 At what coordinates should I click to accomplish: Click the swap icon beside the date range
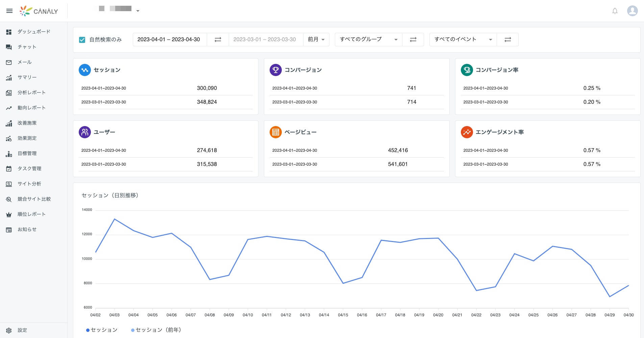coord(218,40)
